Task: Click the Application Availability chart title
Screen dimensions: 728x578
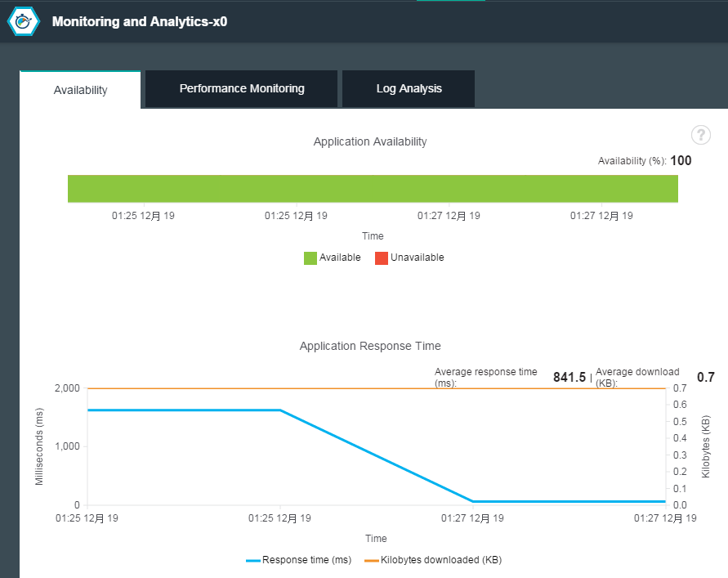Action: [x=370, y=141]
